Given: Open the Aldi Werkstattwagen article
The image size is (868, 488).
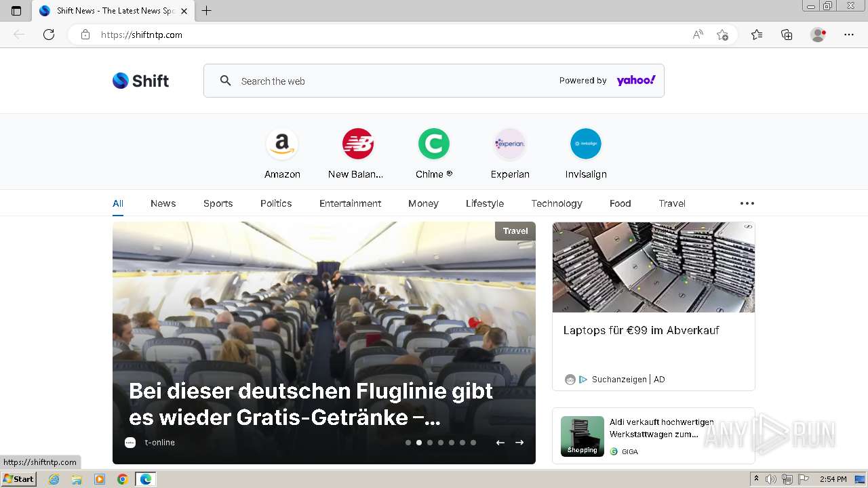Looking at the screenshot, I should coord(661,428).
